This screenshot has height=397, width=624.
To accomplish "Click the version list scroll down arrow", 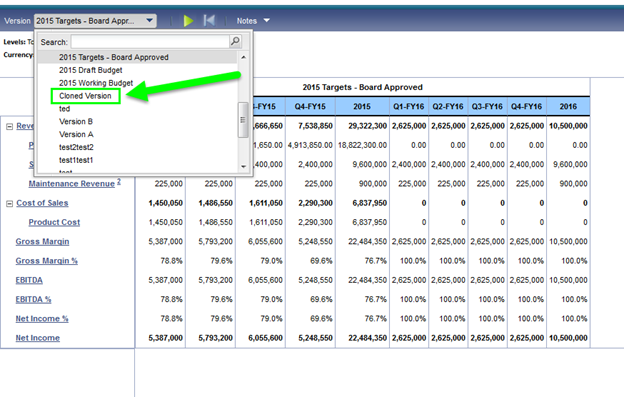I will (243, 167).
